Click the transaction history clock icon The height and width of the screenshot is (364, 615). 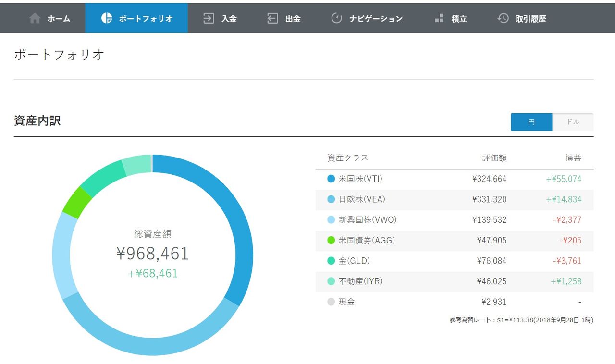point(503,18)
